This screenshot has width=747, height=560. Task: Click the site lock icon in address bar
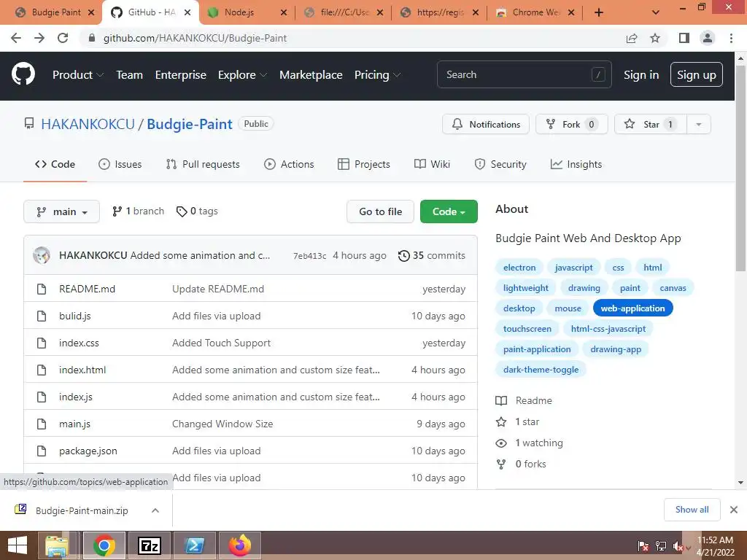pyautogui.click(x=92, y=38)
